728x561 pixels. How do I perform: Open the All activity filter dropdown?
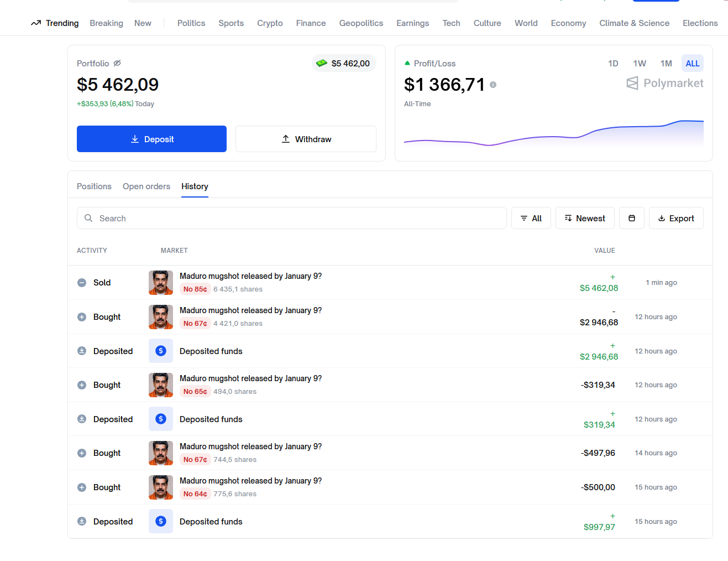[x=531, y=218]
